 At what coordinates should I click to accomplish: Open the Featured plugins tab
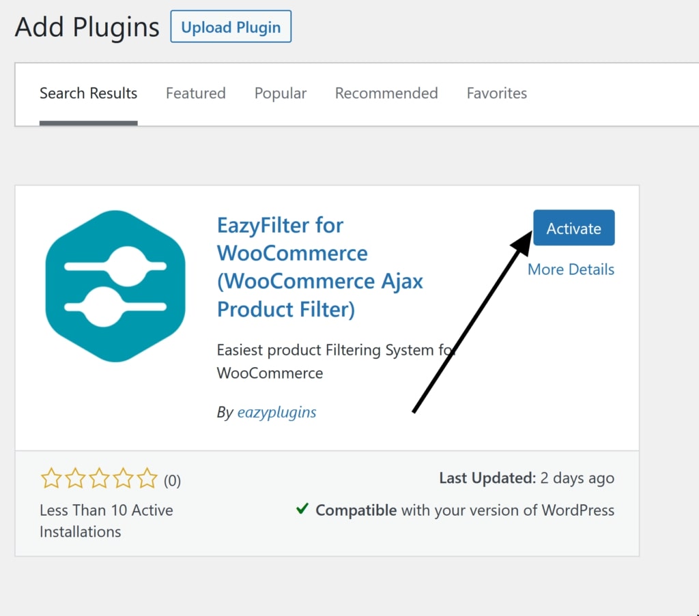pos(196,93)
